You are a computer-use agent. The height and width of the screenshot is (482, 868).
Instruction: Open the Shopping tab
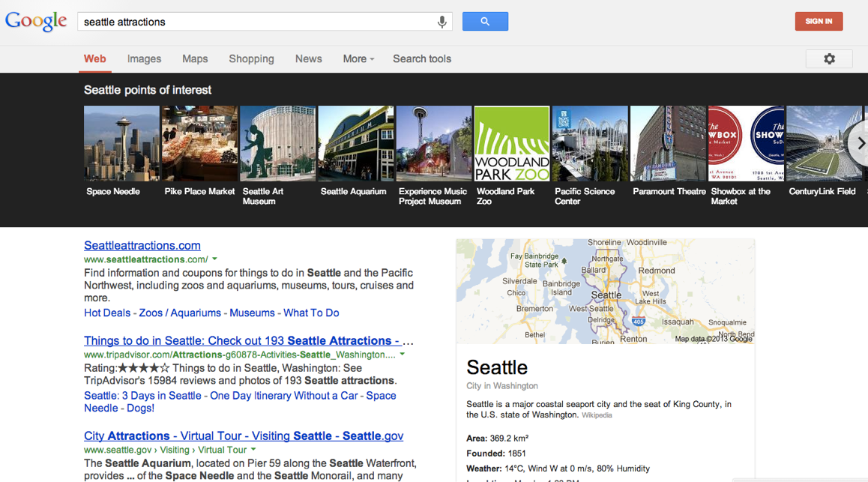click(251, 58)
